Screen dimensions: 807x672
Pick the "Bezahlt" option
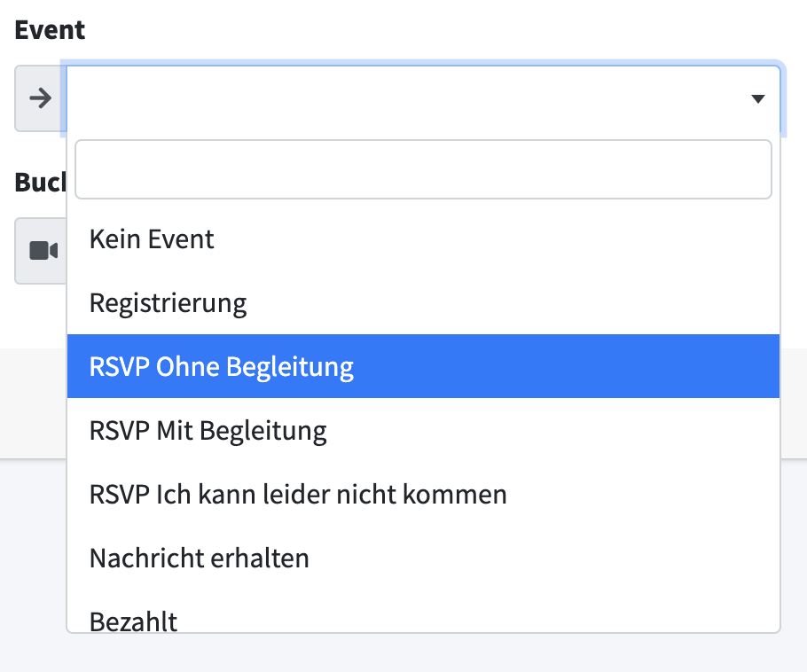[133, 620]
